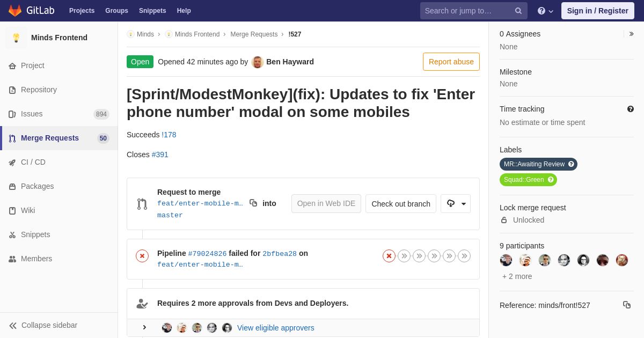Screen dimensions: 644x338
Task: Click the green Open status badge
Action: [140, 62]
